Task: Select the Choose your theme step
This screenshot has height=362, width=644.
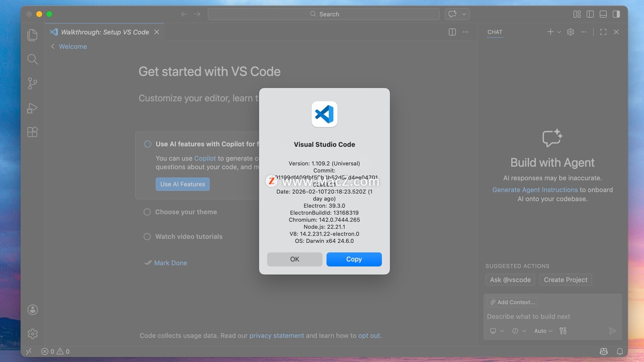Action: (x=186, y=212)
